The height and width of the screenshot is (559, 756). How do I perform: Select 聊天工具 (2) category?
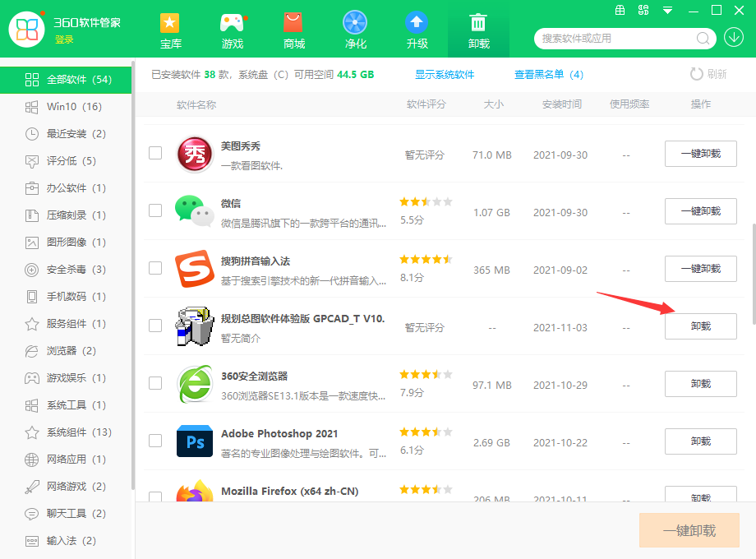[x=66, y=514]
